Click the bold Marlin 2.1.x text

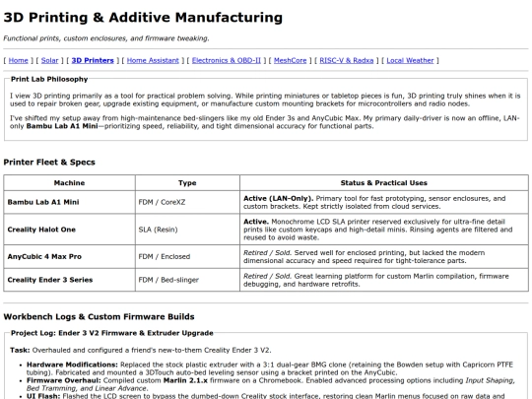tap(185, 380)
